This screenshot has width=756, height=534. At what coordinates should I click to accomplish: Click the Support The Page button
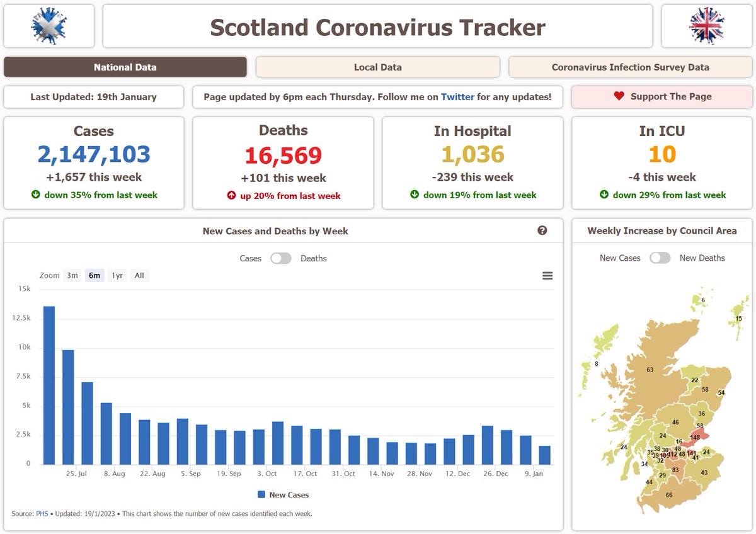[661, 97]
